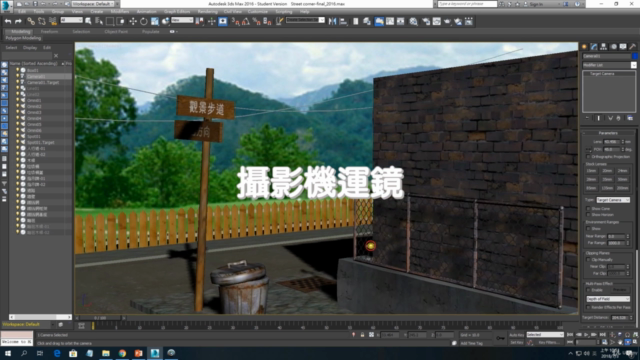
Task: Click the Mirror tool icon
Action: [332, 21]
